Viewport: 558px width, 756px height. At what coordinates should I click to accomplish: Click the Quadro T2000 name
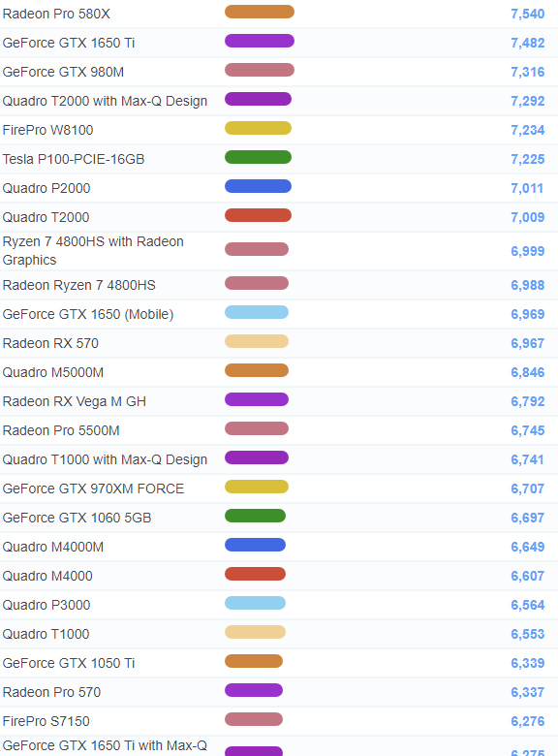coord(46,217)
